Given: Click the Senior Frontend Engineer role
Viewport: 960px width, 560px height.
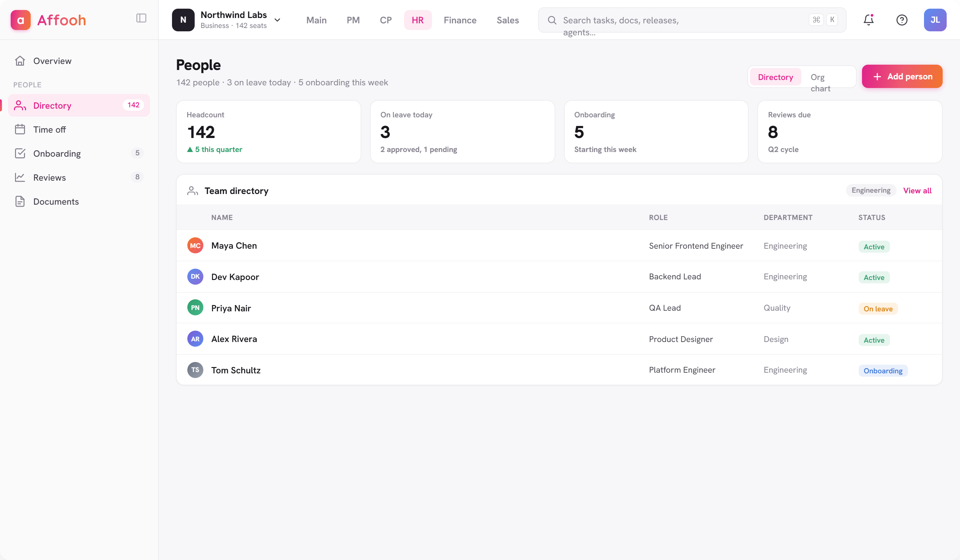Looking at the screenshot, I should (x=696, y=246).
